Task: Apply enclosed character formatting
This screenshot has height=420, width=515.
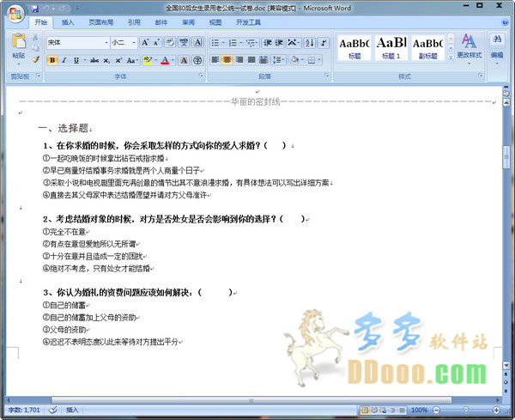Action: [x=197, y=60]
